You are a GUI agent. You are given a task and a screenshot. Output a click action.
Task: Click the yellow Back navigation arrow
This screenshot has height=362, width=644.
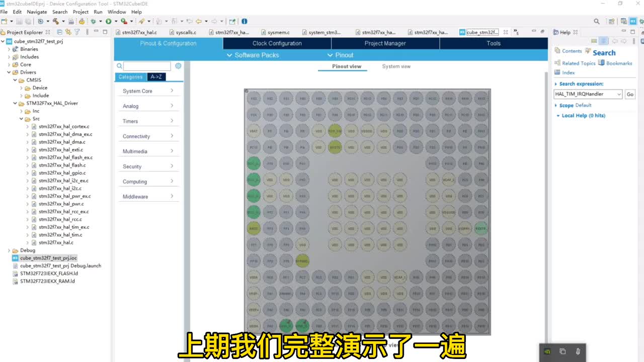199,21
